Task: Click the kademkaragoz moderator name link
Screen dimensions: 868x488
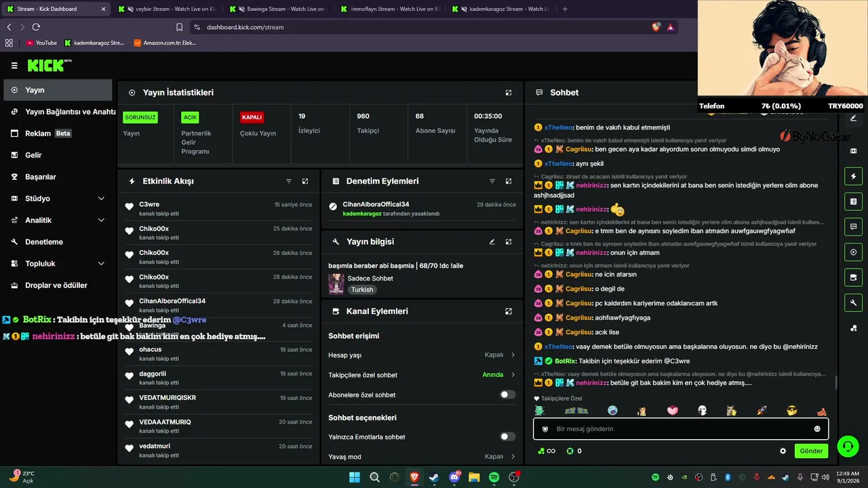Action: [x=362, y=213]
